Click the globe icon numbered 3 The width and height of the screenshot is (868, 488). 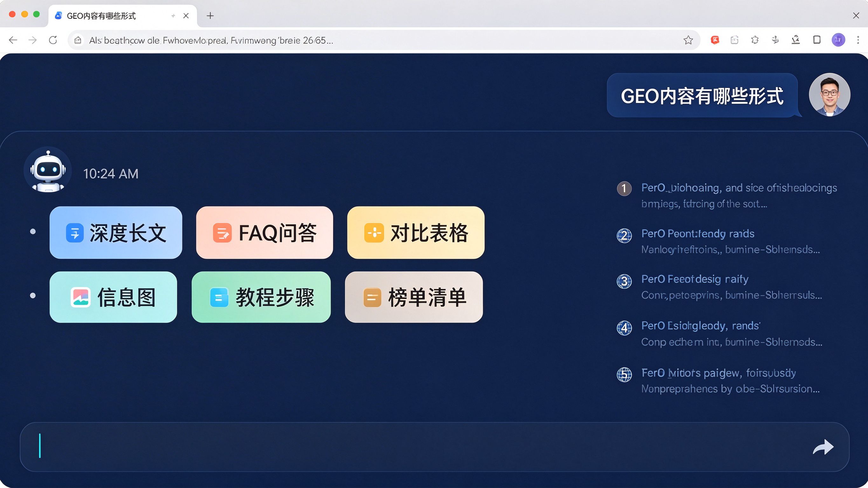(624, 281)
